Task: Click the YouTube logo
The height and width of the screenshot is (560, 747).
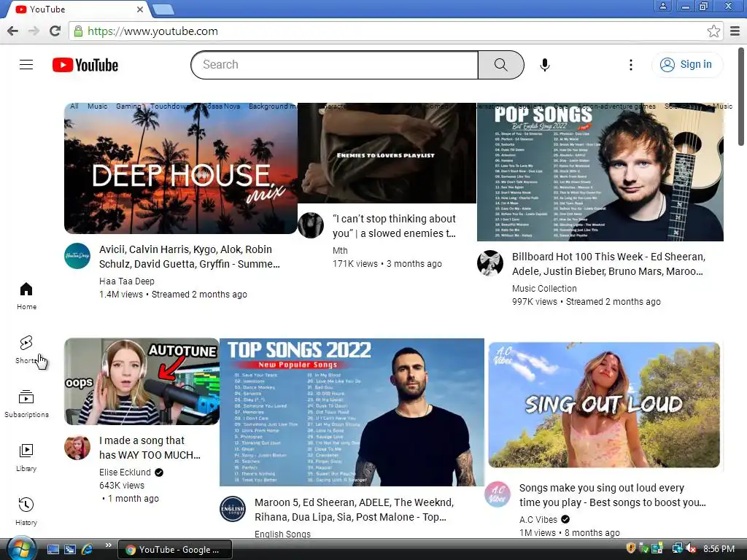Action: pos(85,65)
